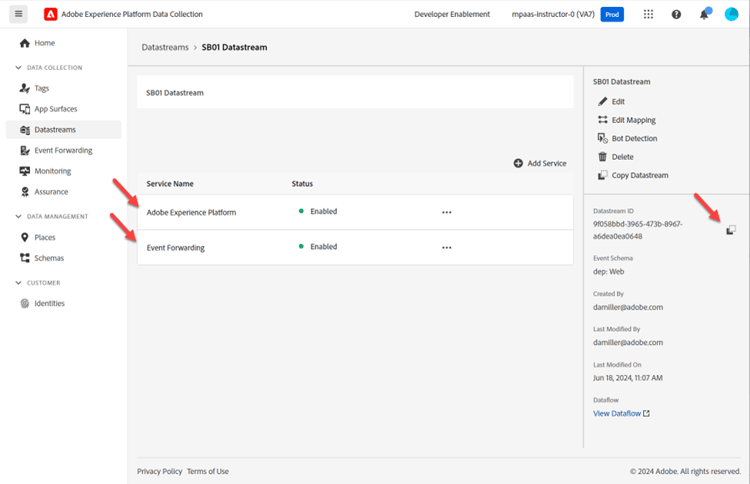This screenshot has height=484, width=750.
Task: Copy the Datastream ID to clipboard
Action: (730, 230)
